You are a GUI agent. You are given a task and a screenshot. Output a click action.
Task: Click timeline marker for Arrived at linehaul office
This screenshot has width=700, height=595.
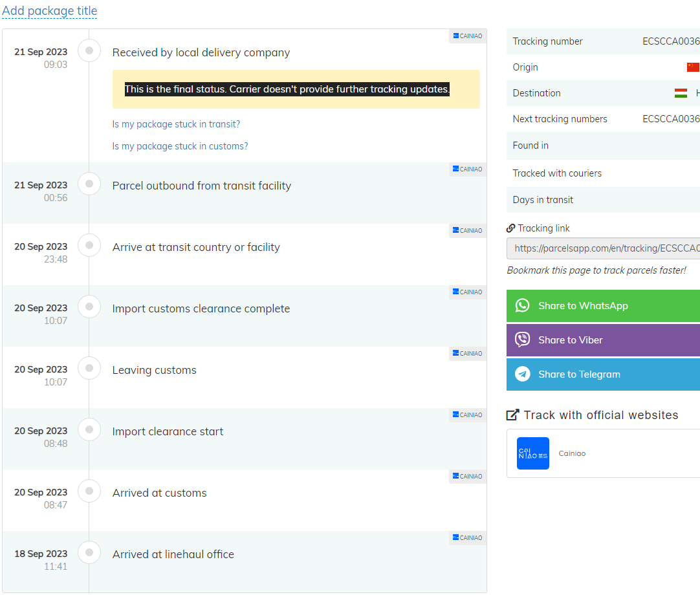pyautogui.click(x=89, y=552)
